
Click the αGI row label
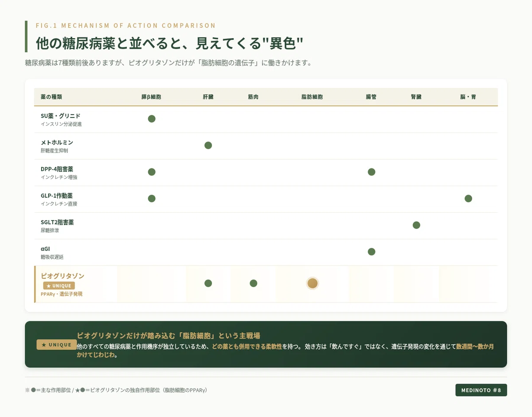[45, 249]
